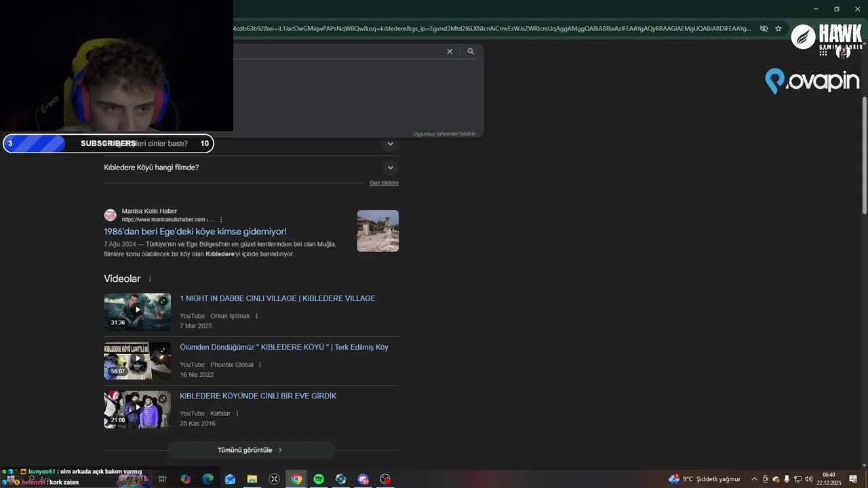Viewport: 868px width, 488px height.
Task: Open "1986'dan beri Ege'deki köye kimse gidemiyor!"
Action: (x=195, y=232)
